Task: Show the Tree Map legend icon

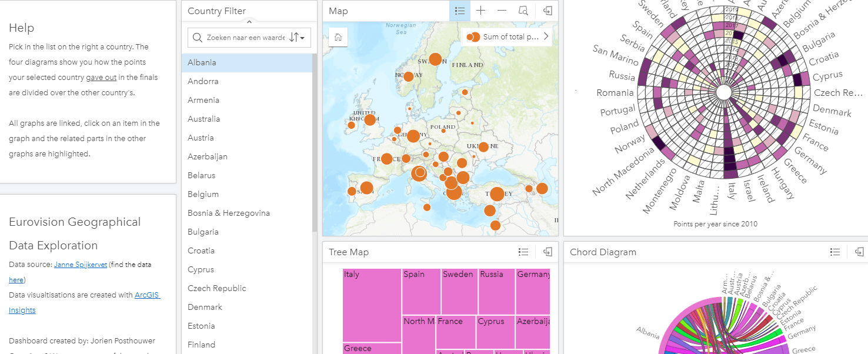Action: tap(523, 252)
